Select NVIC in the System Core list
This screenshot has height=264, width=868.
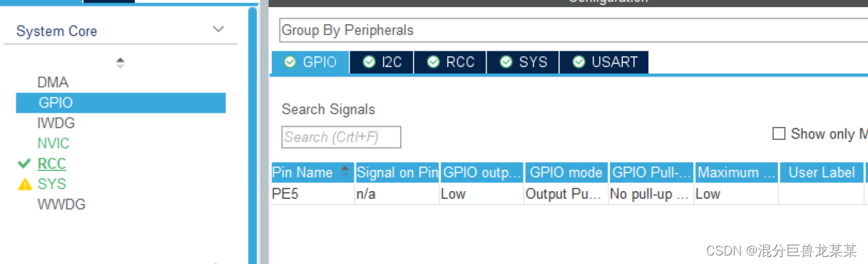(53, 143)
